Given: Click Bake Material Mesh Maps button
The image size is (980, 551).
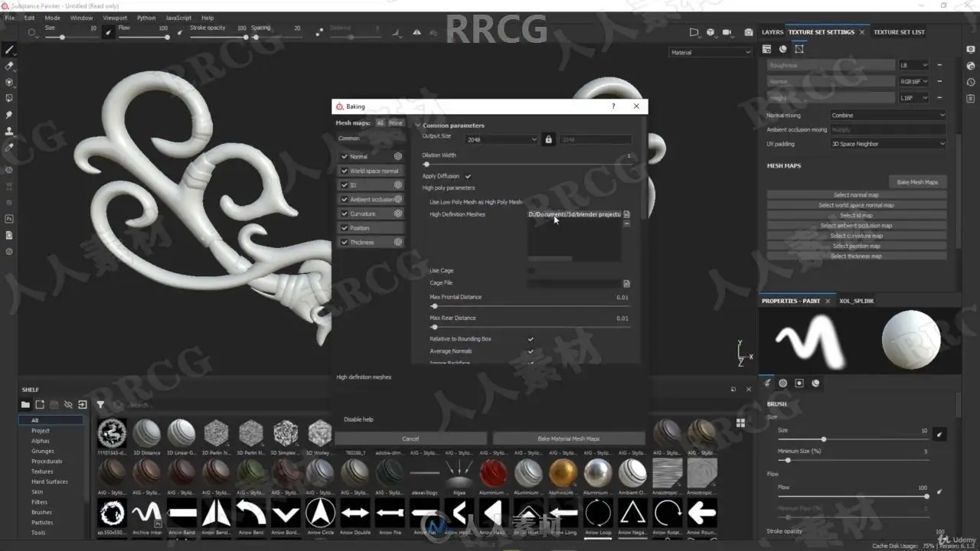Looking at the screenshot, I should point(569,439).
